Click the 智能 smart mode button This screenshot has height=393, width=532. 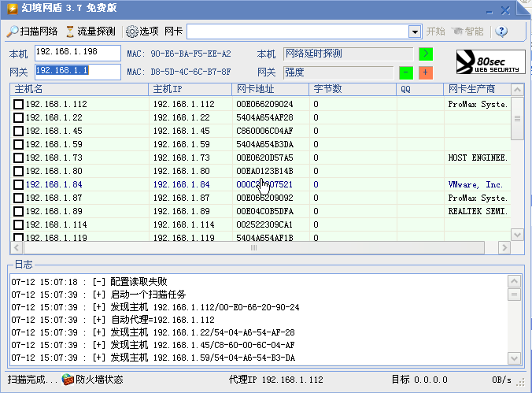click(467, 32)
